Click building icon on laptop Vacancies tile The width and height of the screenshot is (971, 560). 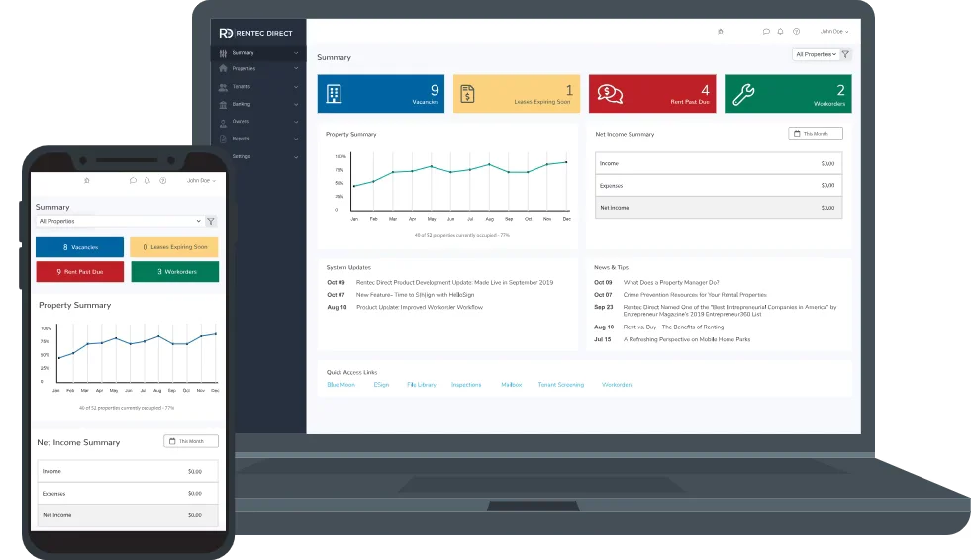(x=334, y=94)
